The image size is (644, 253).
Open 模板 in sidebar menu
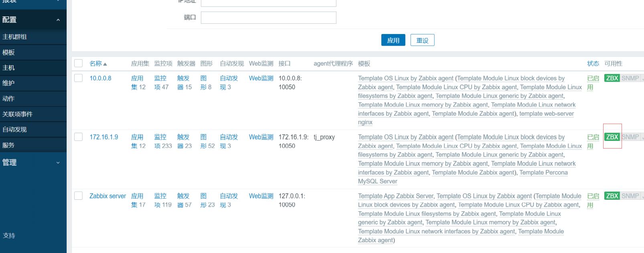point(33,52)
